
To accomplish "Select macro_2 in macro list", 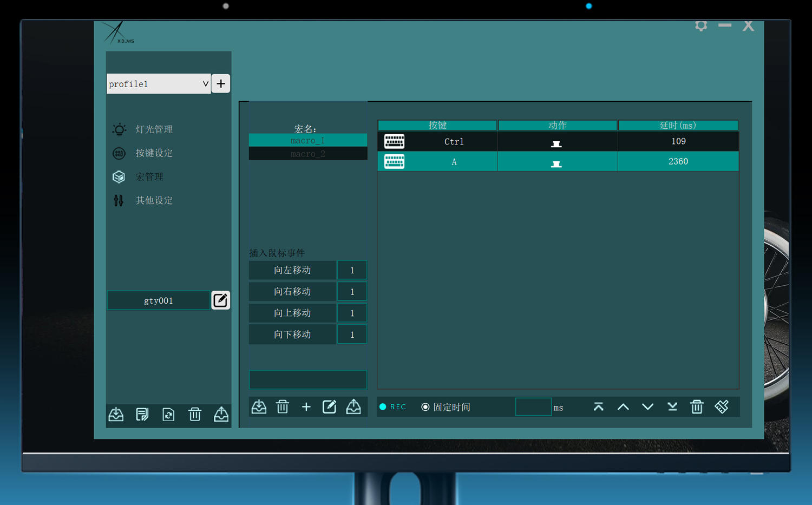I will tap(308, 154).
